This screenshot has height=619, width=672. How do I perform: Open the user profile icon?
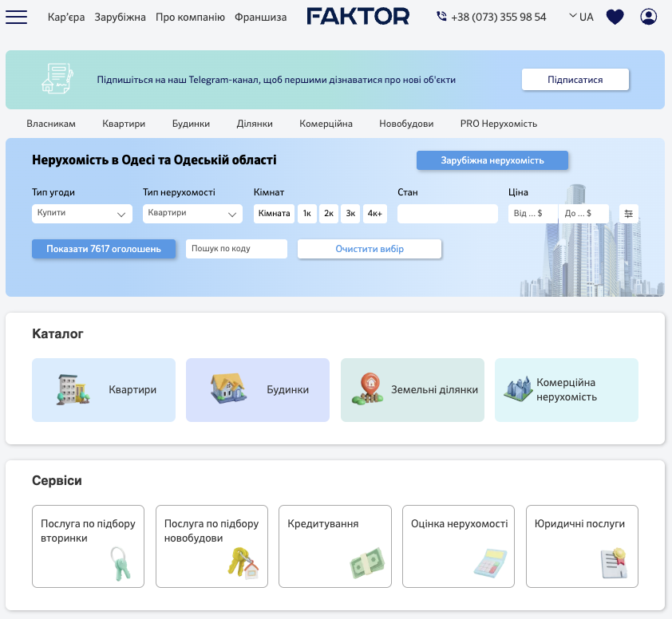649,17
